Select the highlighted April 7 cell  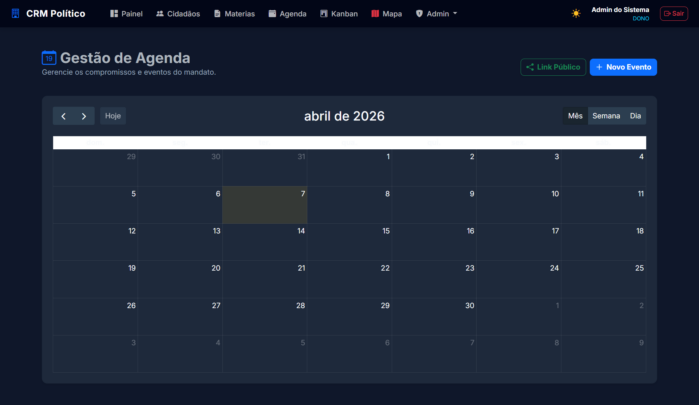pyautogui.click(x=264, y=205)
